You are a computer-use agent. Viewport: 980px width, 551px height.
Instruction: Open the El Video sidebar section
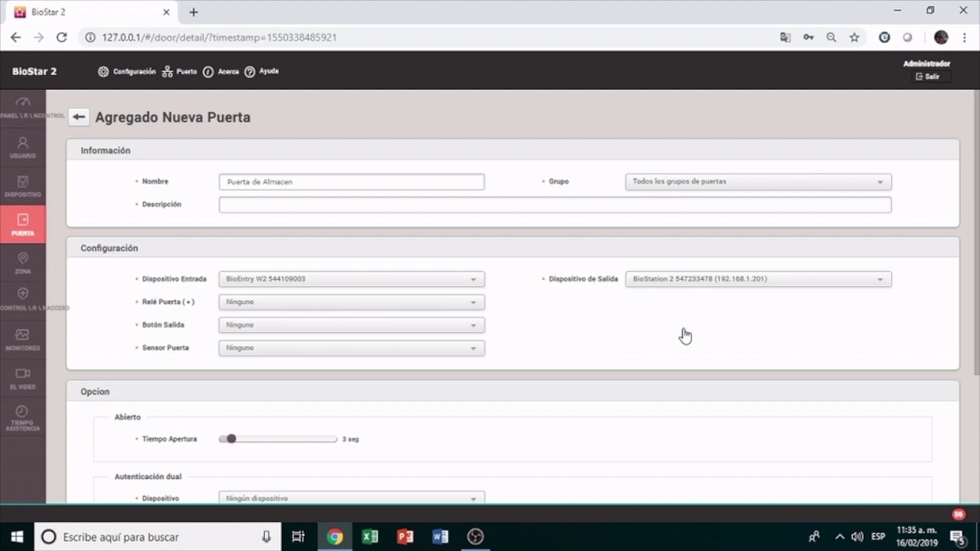click(x=23, y=378)
